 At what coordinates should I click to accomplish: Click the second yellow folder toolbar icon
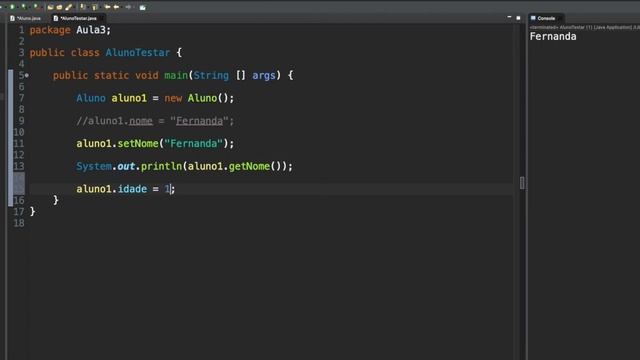click(x=60, y=7)
